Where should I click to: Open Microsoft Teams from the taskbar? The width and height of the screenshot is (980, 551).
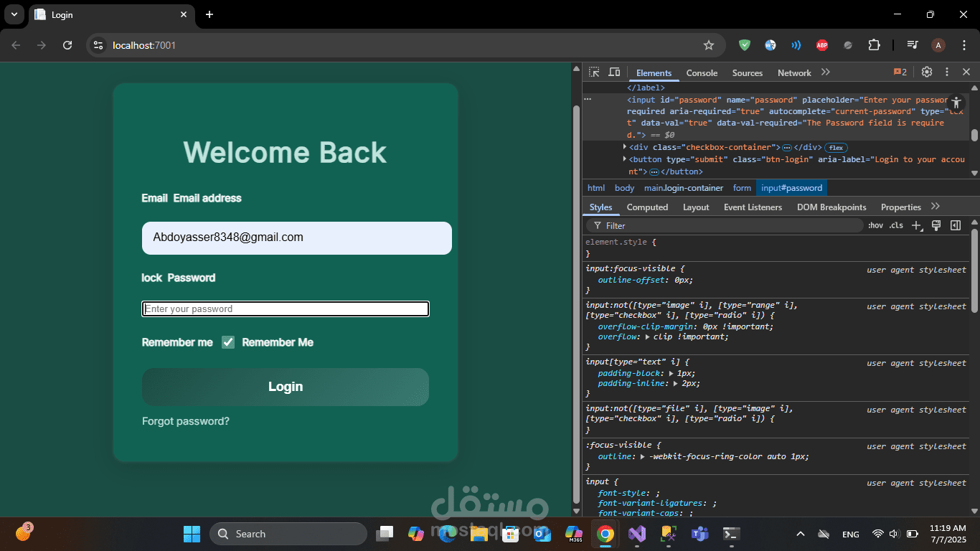click(700, 534)
